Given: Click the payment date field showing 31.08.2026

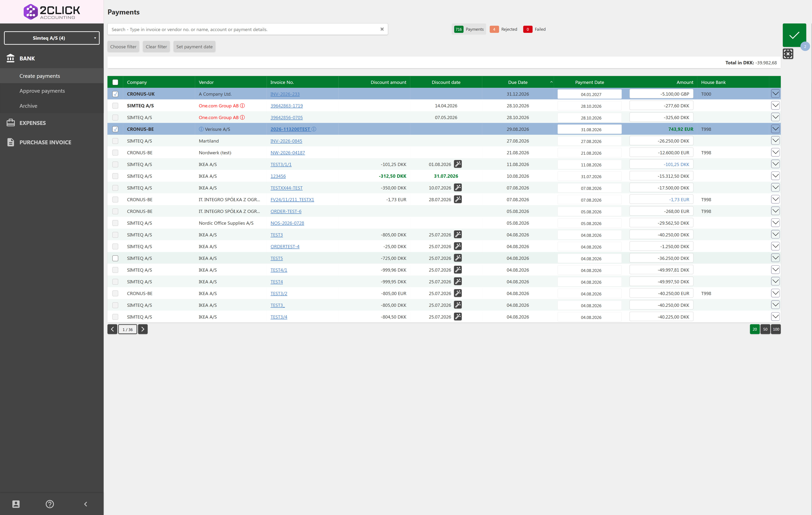Looking at the screenshot, I should pos(589,129).
